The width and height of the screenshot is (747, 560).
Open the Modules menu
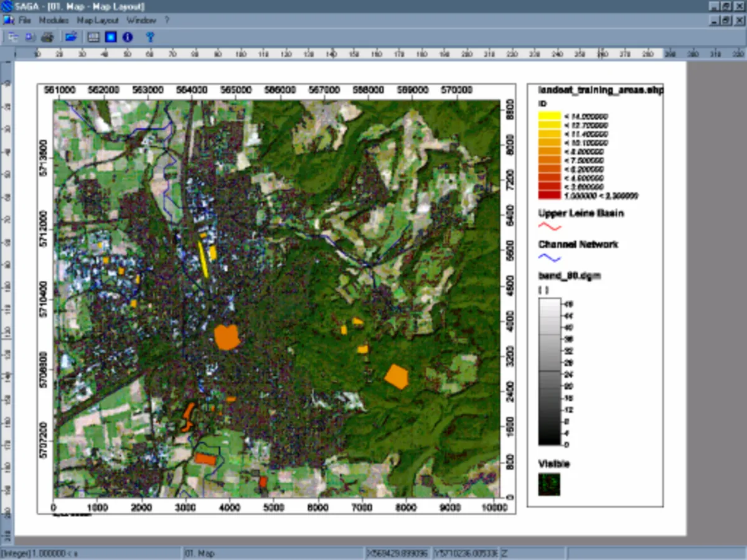pos(54,20)
